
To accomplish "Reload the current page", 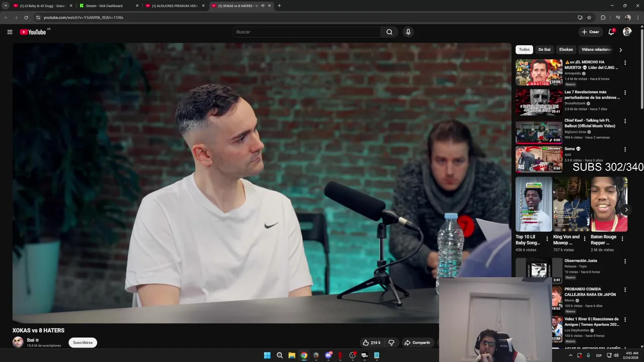I will pos(26,18).
